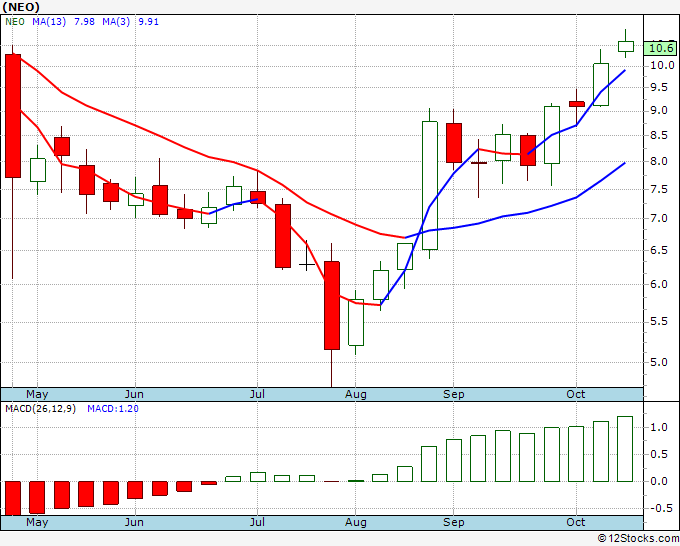Click the latest green candlestick near 10.6

(626, 46)
